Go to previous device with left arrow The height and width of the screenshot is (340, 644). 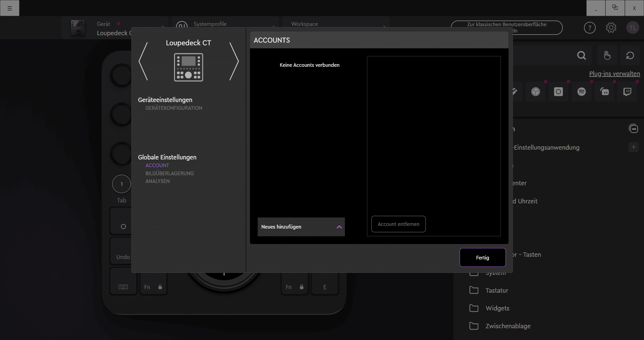[143, 61]
